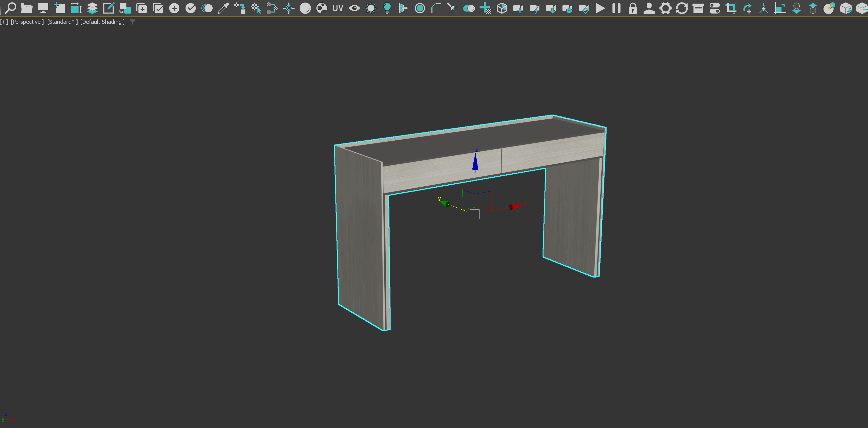Click the flashlight spotlight icon

[452, 8]
